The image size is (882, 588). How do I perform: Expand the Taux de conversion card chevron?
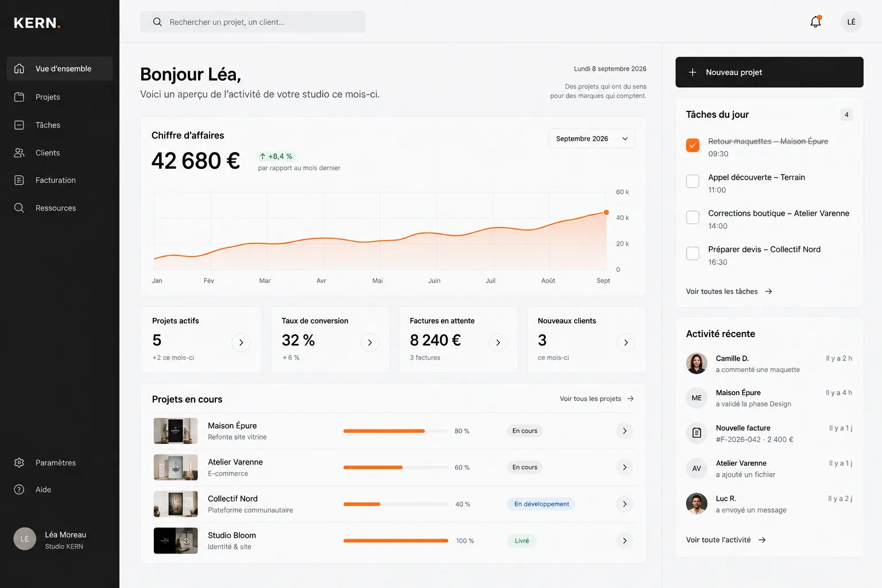point(370,343)
